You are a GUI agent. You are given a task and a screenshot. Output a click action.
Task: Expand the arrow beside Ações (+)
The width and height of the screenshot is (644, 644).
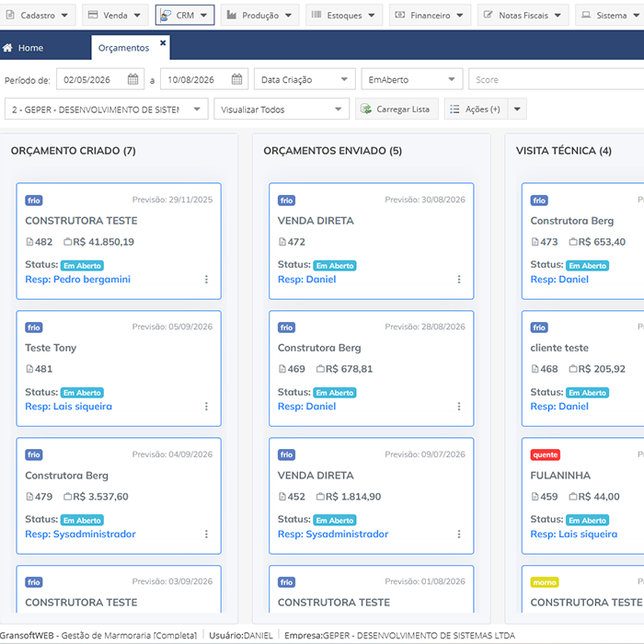pyautogui.click(x=517, y=109)
